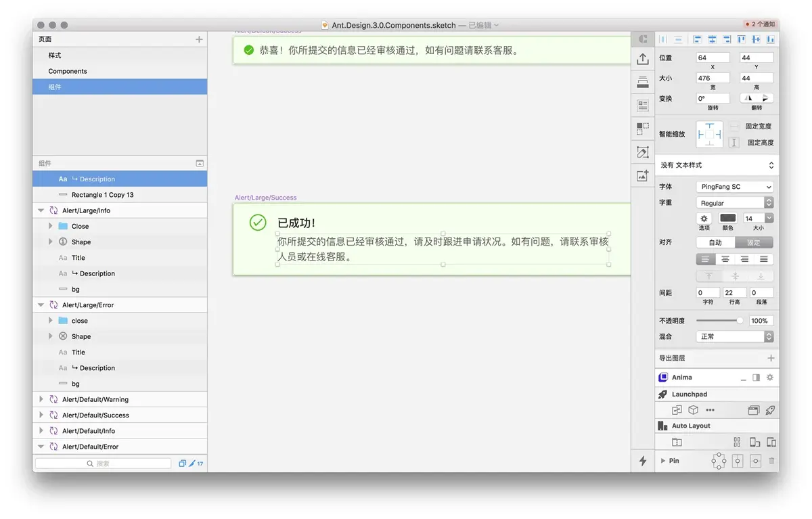This screenshot has width=812, height=519.
Task: Center-align the text
Action: pyautogui.click(x=725, y=258)
